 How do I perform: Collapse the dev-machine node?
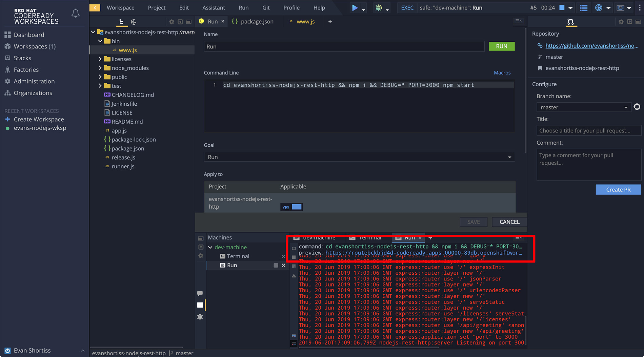[210, 247]
